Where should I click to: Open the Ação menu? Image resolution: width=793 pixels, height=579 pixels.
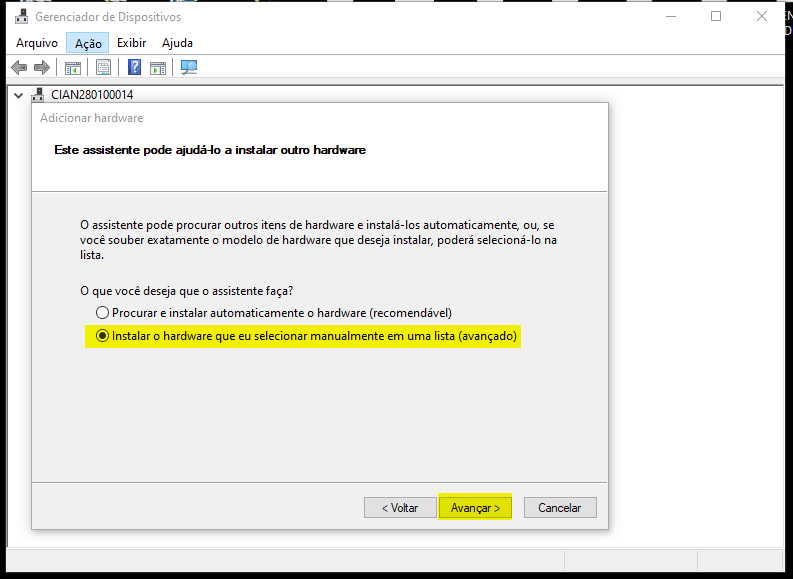[88, 43]
